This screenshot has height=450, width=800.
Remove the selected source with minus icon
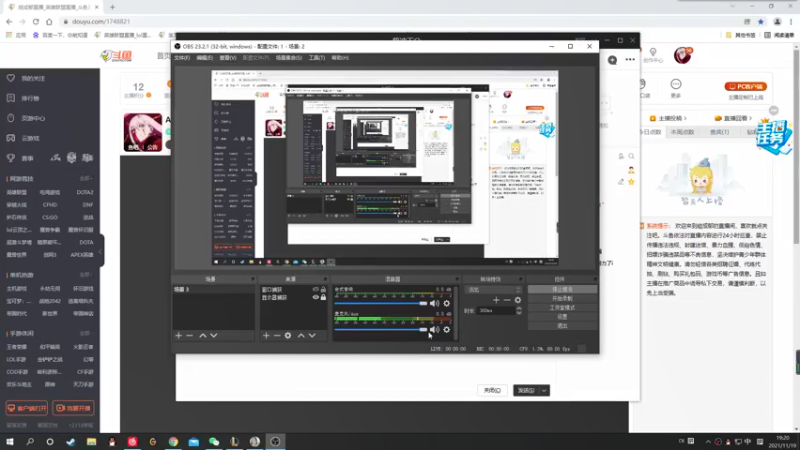pos(277,335)
